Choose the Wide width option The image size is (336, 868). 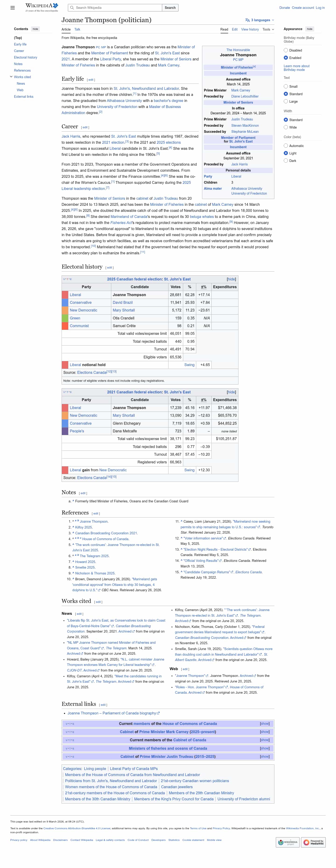(x=286, y=127)
